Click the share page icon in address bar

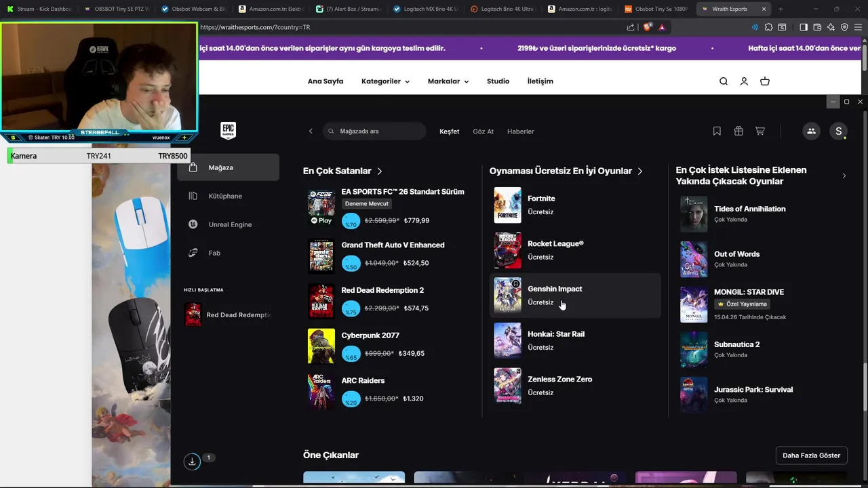631,27
